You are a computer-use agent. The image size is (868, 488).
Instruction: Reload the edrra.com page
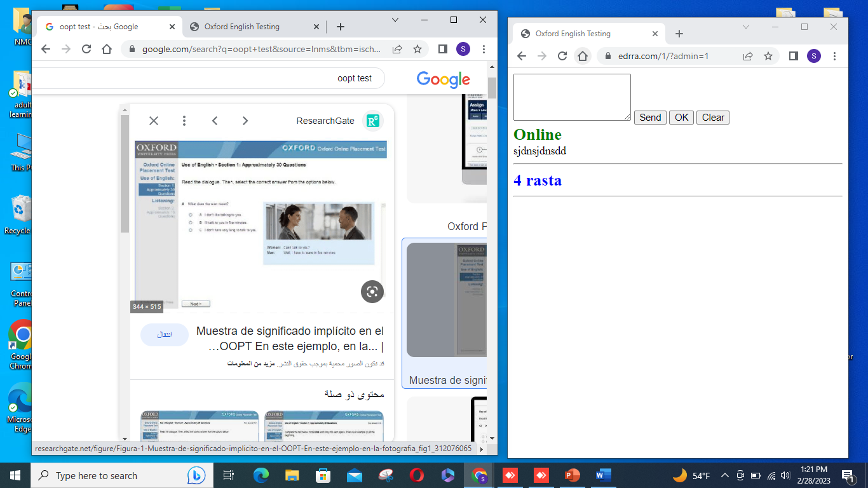[x=562, y=56]
